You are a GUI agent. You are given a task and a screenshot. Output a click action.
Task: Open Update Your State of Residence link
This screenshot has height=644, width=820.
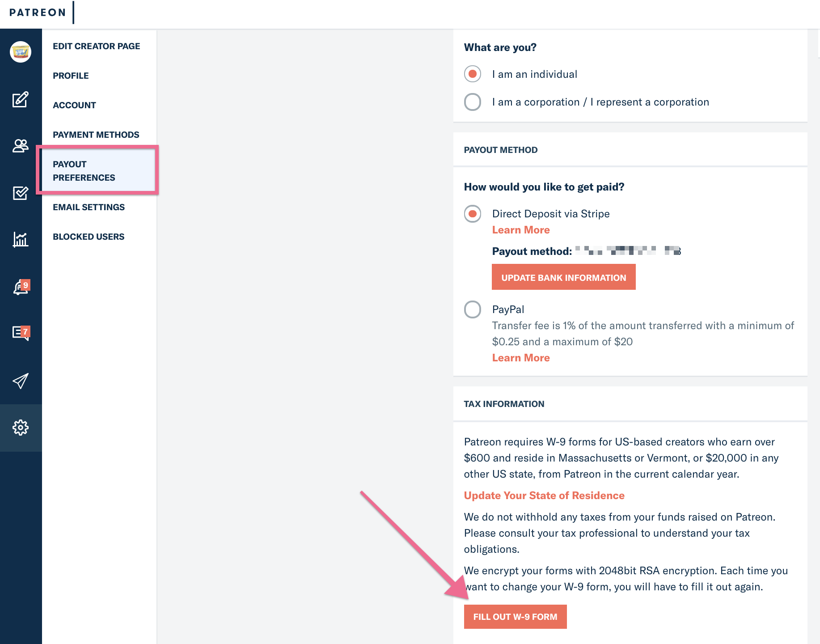[x=544, y=496]
